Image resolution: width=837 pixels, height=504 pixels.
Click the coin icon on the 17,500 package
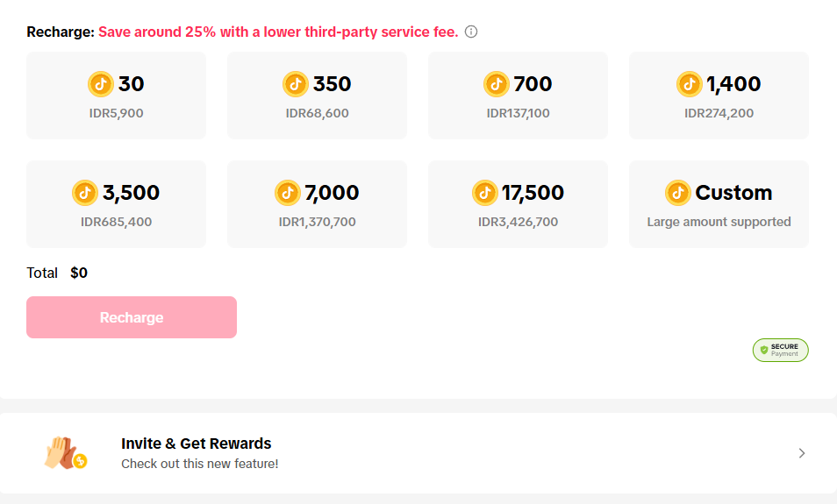[x=484, y=193]
